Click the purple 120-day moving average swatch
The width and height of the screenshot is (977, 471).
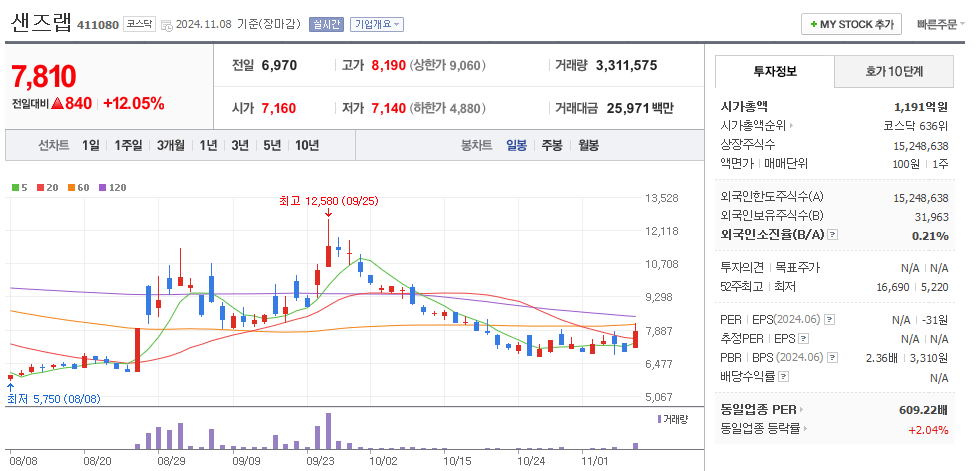click(x=103, y=188)
